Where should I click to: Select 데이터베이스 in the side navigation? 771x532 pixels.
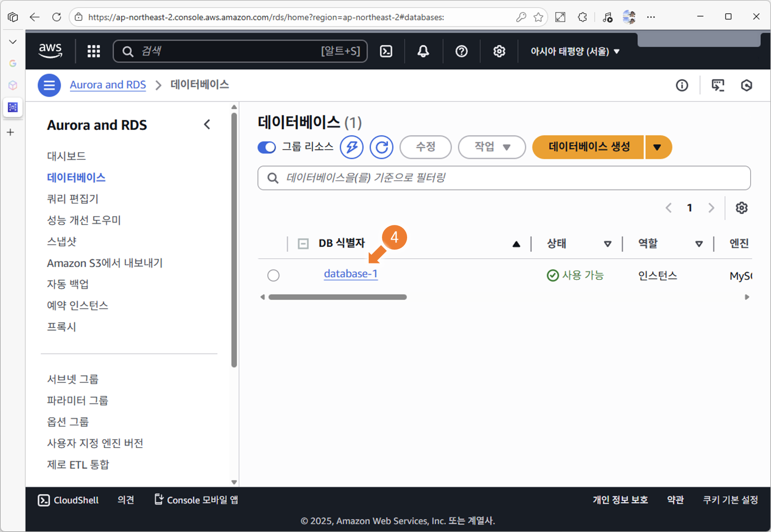[76, 177]
